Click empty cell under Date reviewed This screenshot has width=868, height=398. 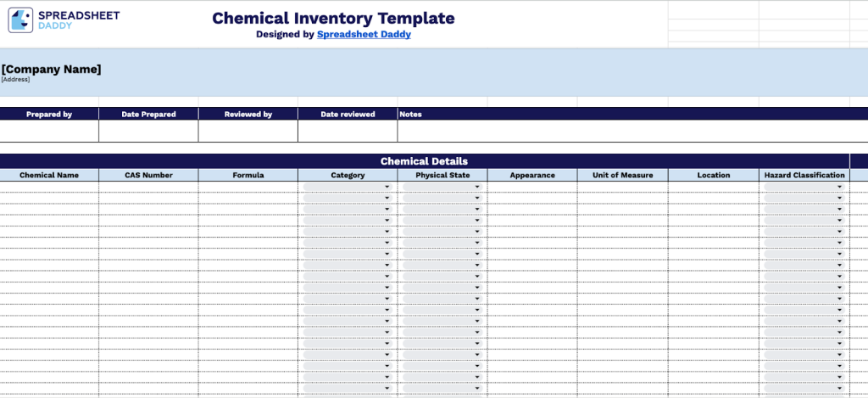click(x=348, y=131)
